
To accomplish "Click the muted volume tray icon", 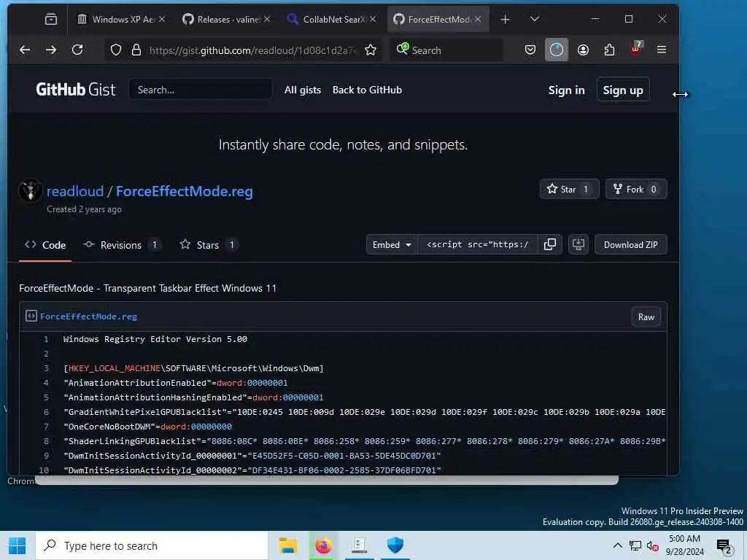I will [652, 545].
